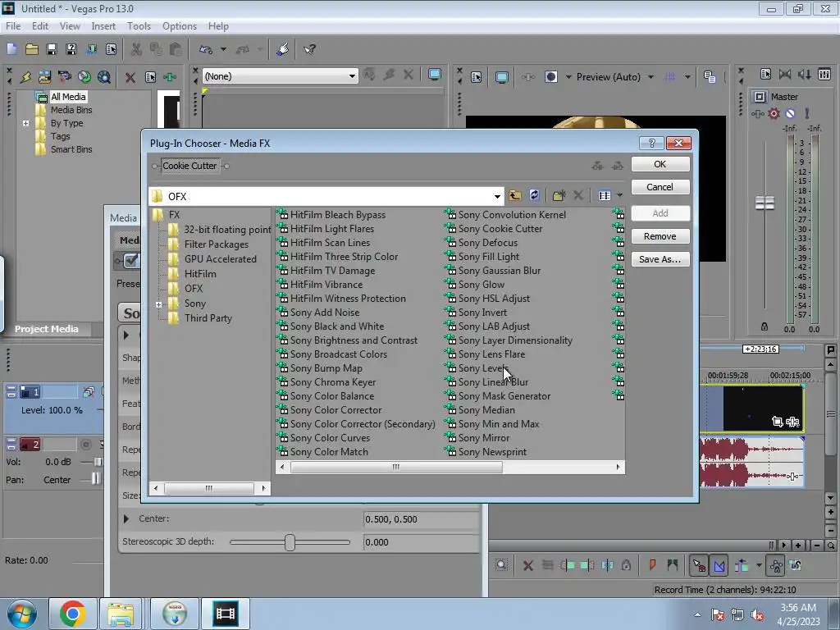Click the Open project folder icon

click(32, 49)
